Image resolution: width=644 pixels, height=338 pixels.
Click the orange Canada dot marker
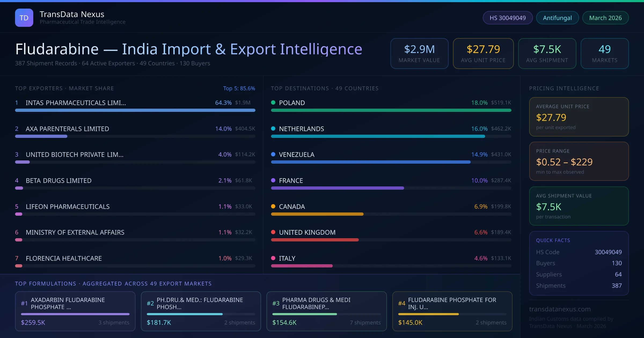tap(273, 206)
